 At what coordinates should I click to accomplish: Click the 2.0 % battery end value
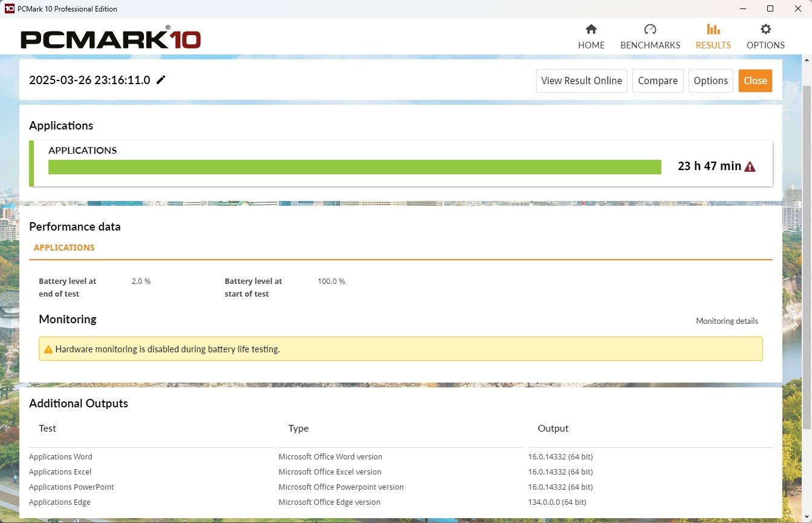point(141,281)
